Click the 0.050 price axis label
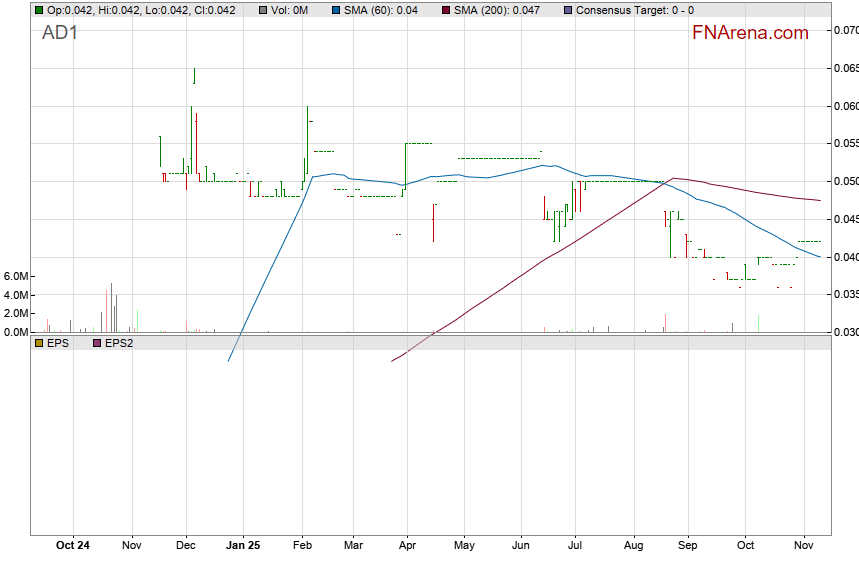859x566 pixels. tap(846, 182)
